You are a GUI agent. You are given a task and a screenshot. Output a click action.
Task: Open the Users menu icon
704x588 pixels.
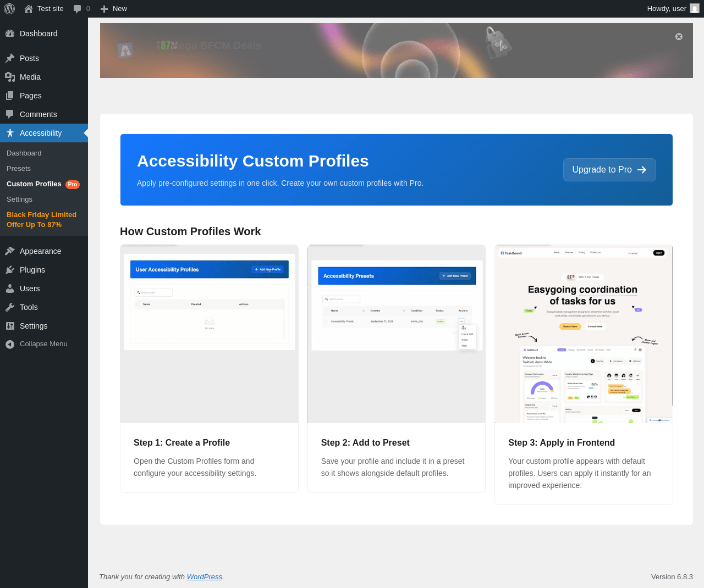coord(10,289)
